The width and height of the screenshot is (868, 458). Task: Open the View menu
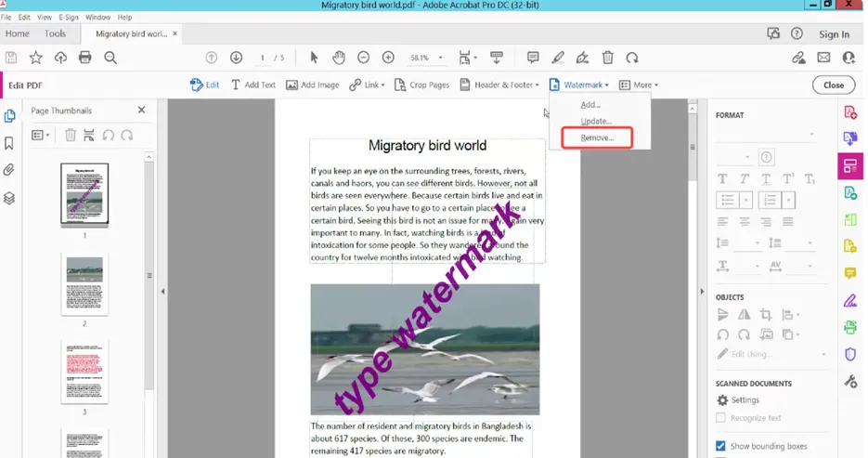(45, 17)
